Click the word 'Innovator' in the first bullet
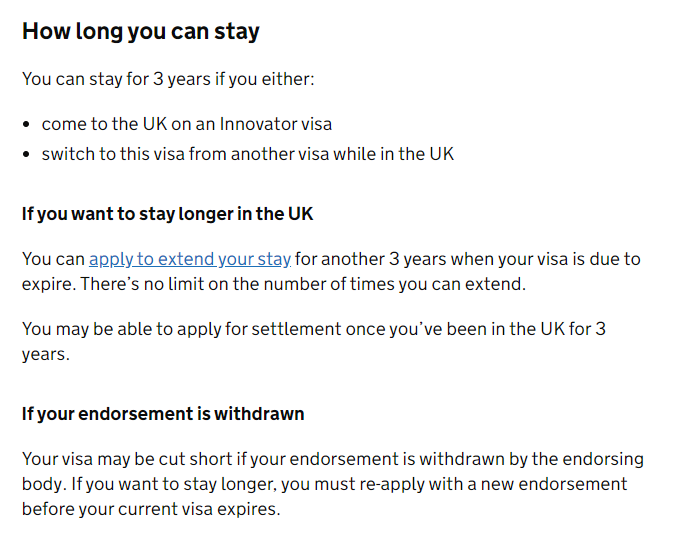This screenshot has width=676, height=537. (x=258, y=124)
